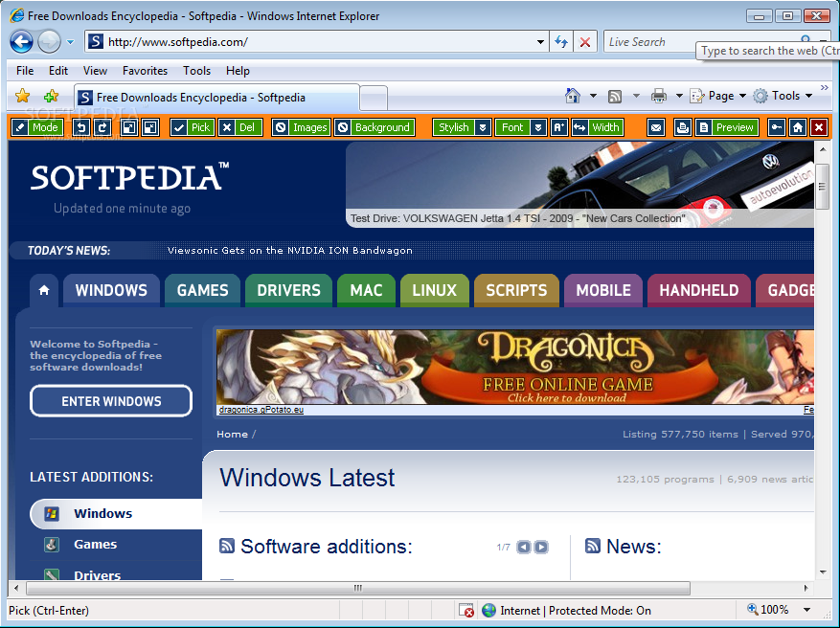Activate the Pick tool
The image size is (840, 628).
tap(193, 127)
